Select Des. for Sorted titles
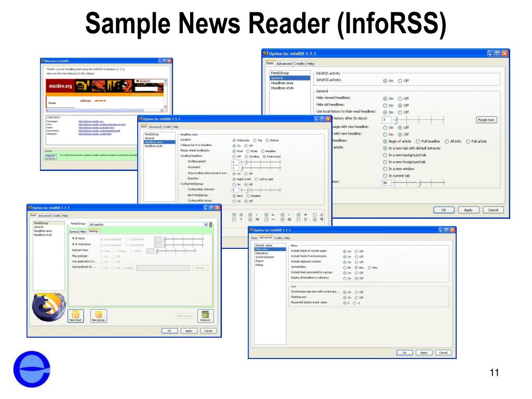Viewport: 532px width, 399px height. point(369,268)
